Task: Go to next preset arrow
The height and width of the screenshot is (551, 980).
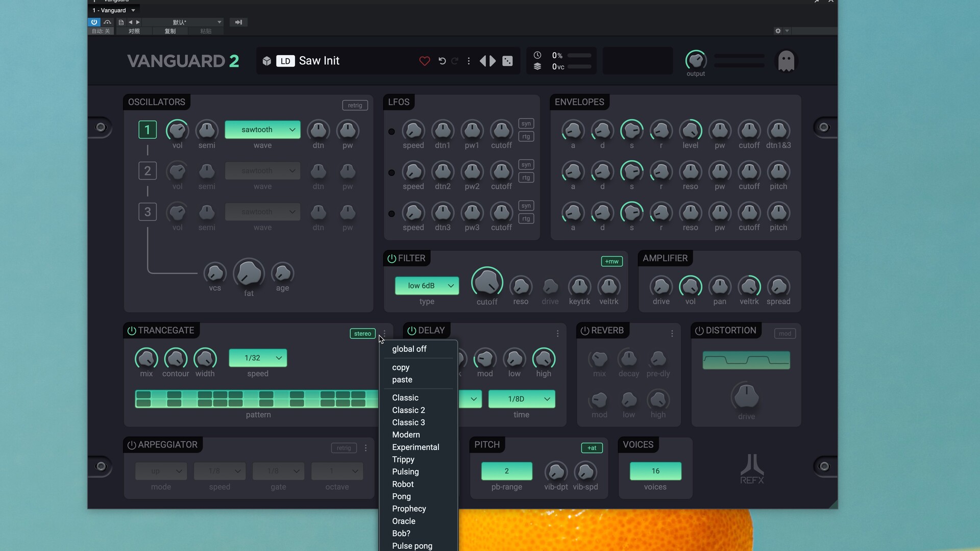Action: coord(493,61)
